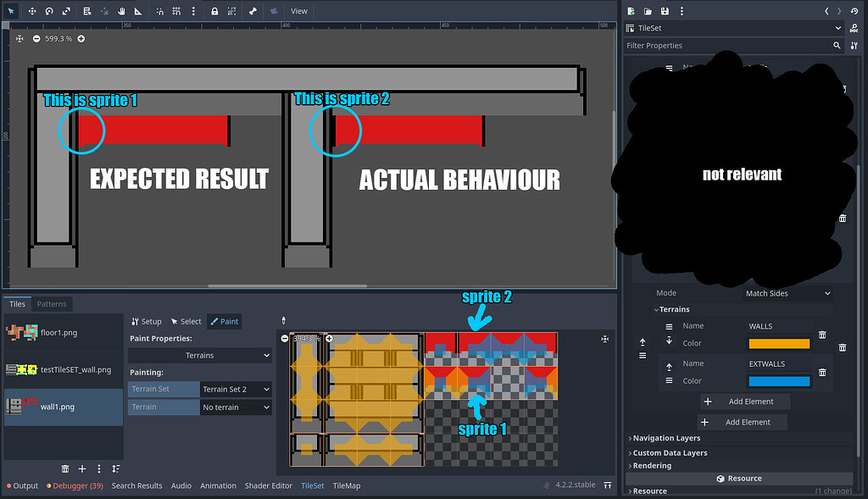The image size is (868, 499).
Task: Enable Use Grid Snap in the toolbar
Action: click(x=176, y=11)
